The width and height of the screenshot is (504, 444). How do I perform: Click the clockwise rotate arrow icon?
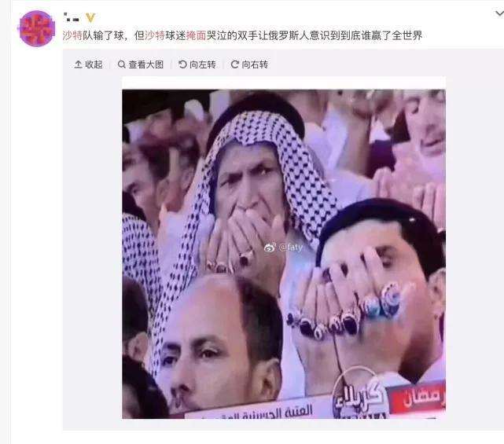point(234,64)
